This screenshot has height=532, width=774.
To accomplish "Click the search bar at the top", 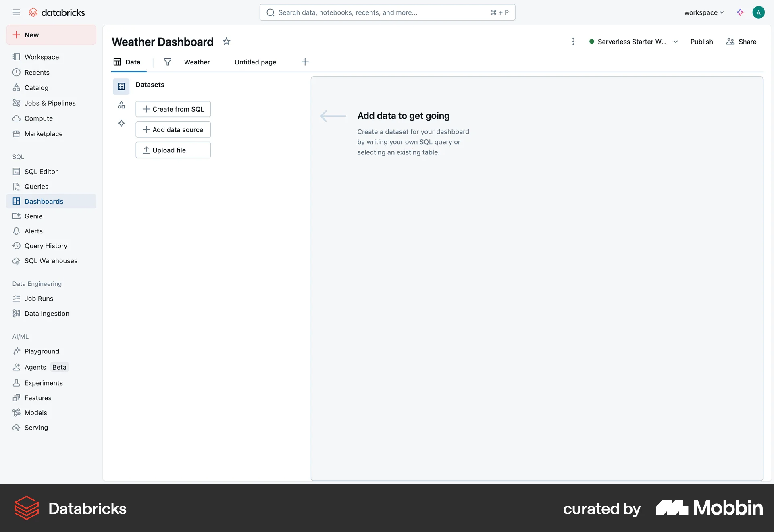I will (x=387, y=12).
